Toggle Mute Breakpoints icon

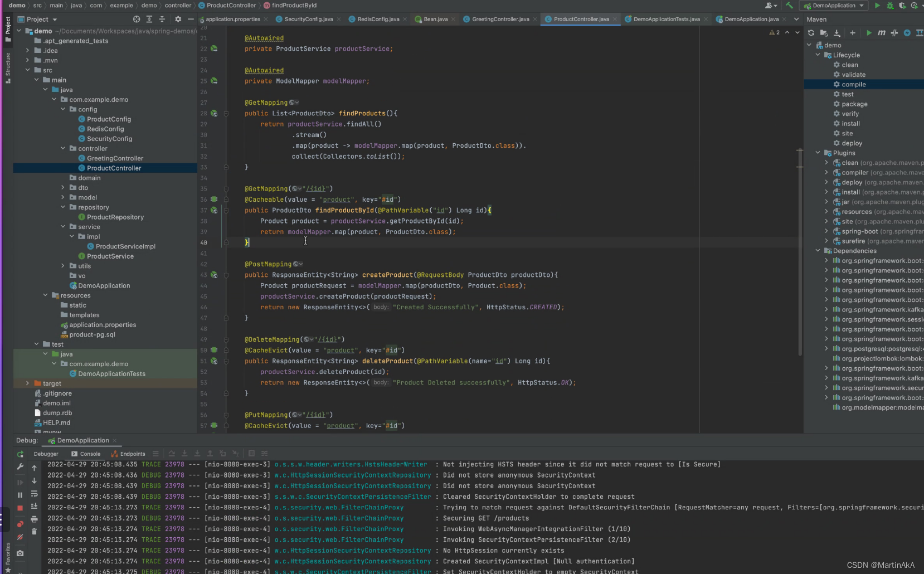pos(20,537)
